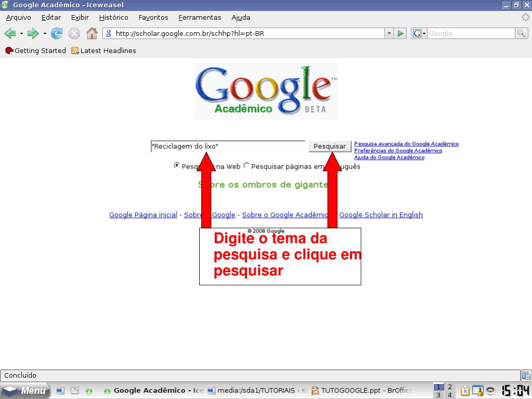This screenshot has width=532, height=399.
Task: Click the magnifier icon in the Google search box
Action: (x=521, y=34)
